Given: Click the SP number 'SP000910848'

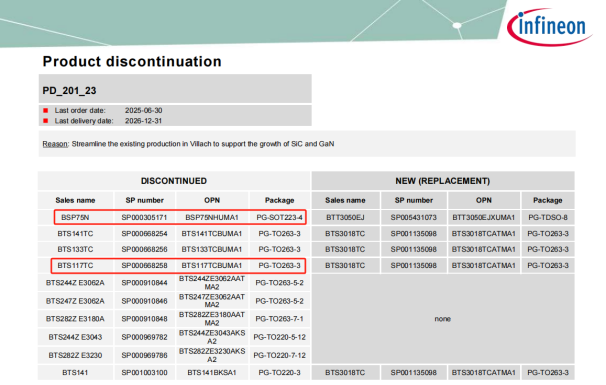Looking at the screenshot, I should [x=145, y=319].
